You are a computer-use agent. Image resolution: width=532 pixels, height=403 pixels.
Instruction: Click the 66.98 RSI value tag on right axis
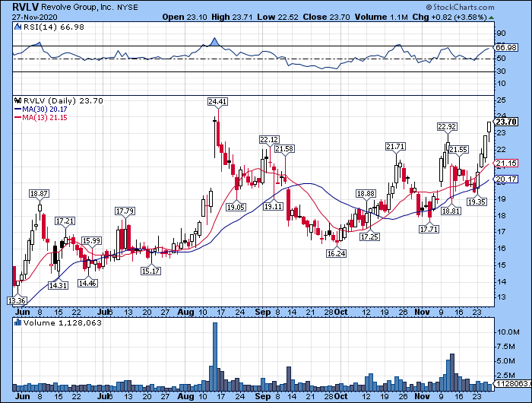coord(506,48)
